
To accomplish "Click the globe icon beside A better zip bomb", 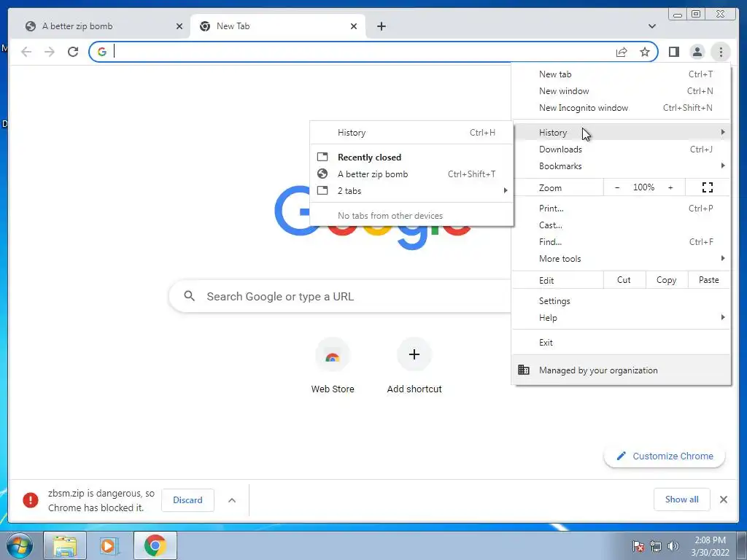I will pos(322,174).
